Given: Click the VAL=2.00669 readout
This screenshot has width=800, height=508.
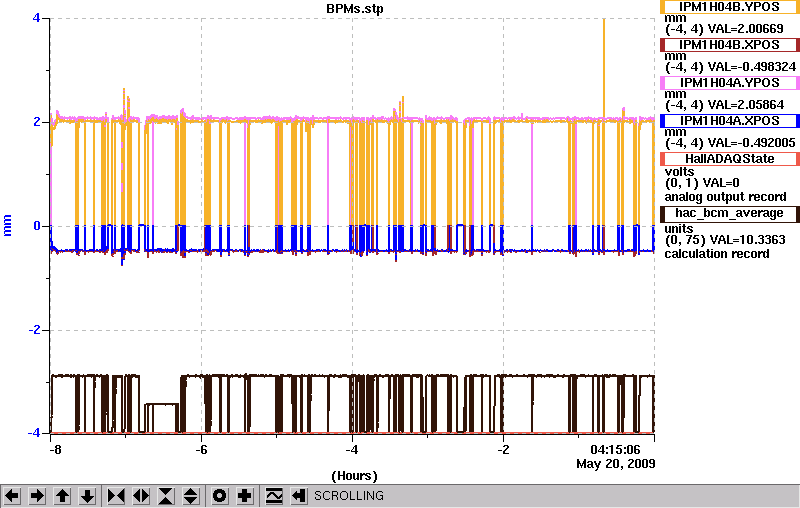Looking at the screenshot, I should pos(745,29).
